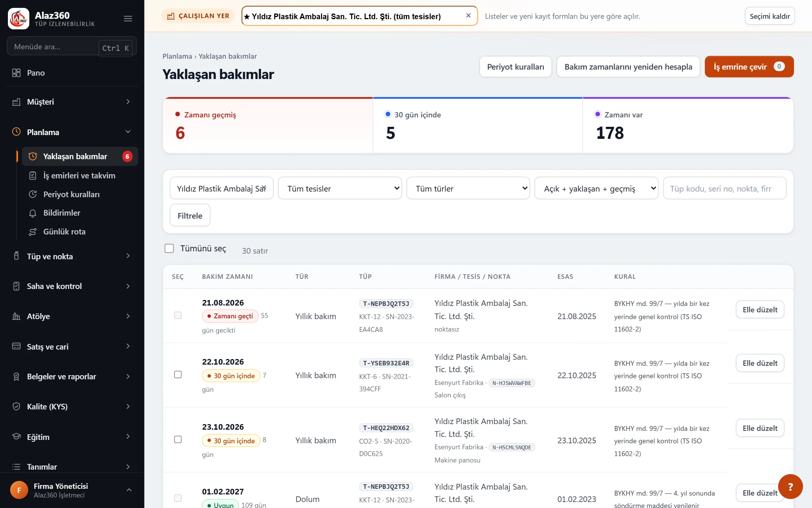The image size is (812, 508).
Task: Click Bakım zamanlarını yeniden hesapla button
Action: coord(628,67)
